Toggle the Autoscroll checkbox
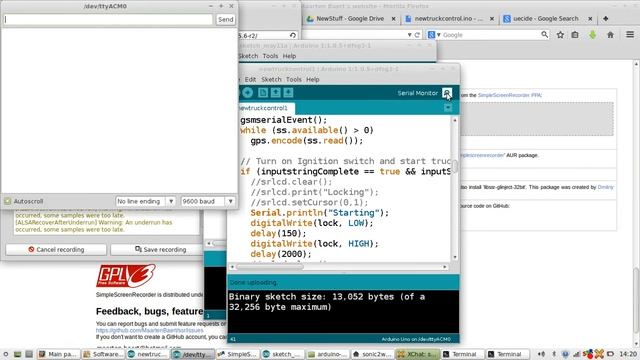The width and height of the screenshot is (640, 360). 8,201
